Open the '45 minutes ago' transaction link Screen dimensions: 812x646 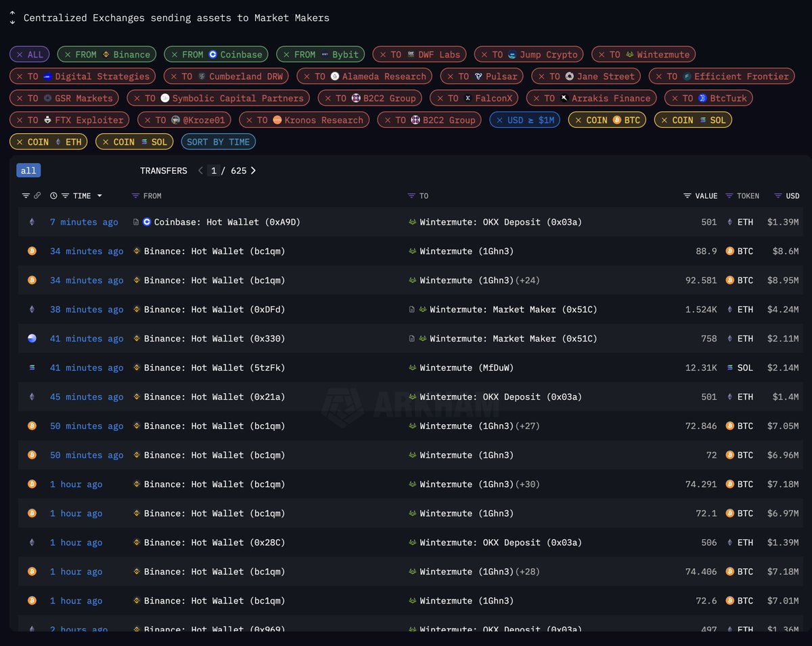tap(87, 396)
